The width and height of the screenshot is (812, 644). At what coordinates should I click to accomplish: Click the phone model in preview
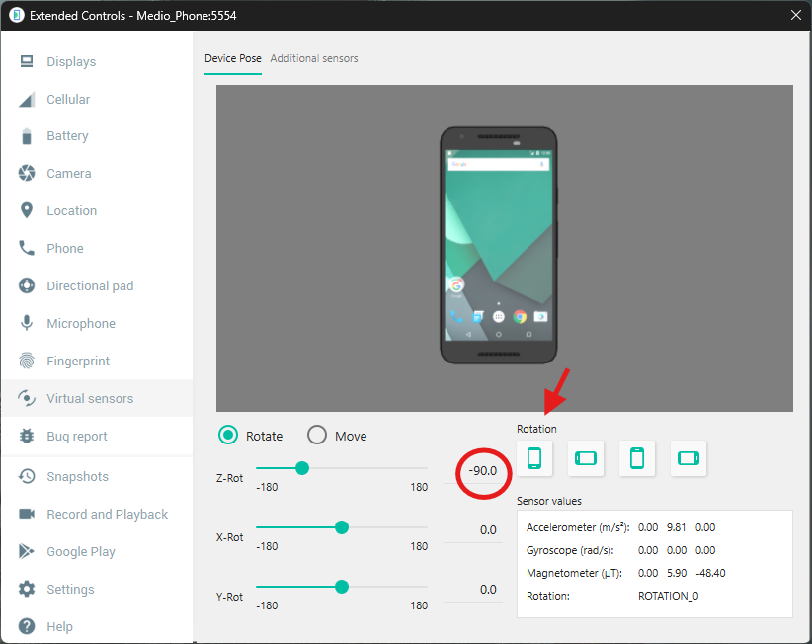[499, 245]
